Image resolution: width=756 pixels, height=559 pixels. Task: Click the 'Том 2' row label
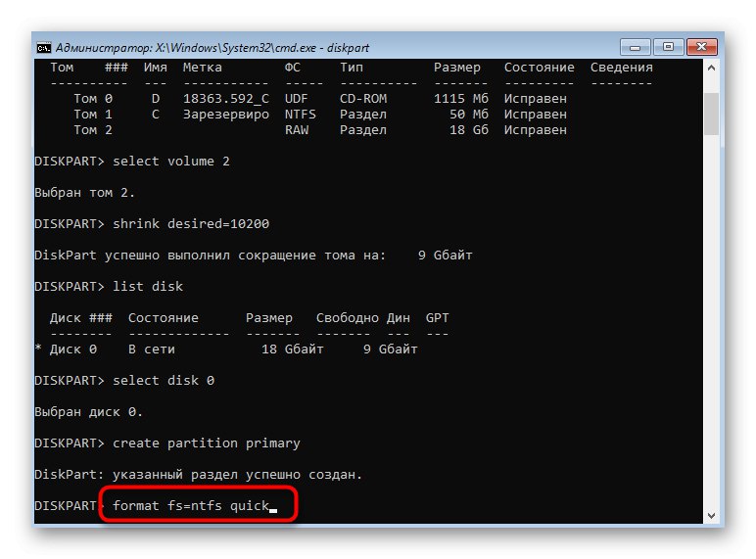click(93, 129)
